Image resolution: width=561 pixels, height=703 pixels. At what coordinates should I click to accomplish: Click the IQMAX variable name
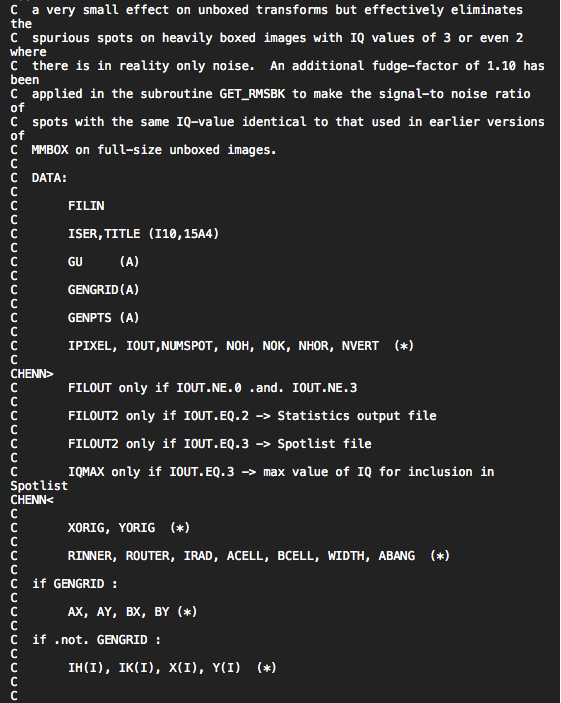[86, 472]
